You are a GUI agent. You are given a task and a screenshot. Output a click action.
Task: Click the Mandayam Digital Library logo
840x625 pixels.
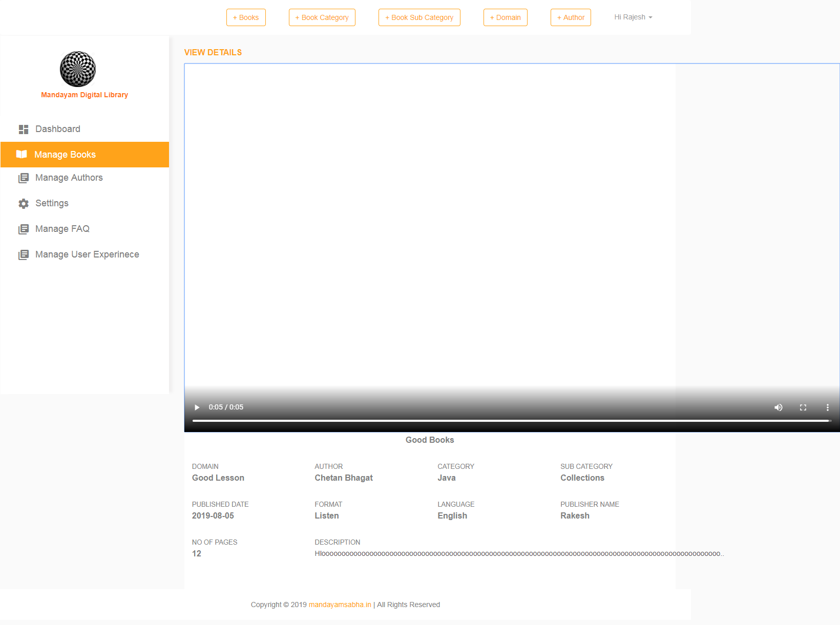point(78,69)
